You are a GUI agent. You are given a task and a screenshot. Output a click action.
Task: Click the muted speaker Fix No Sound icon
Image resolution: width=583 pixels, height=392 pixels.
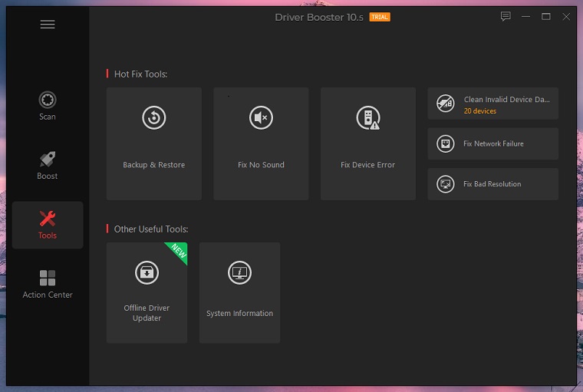(261, 117)
